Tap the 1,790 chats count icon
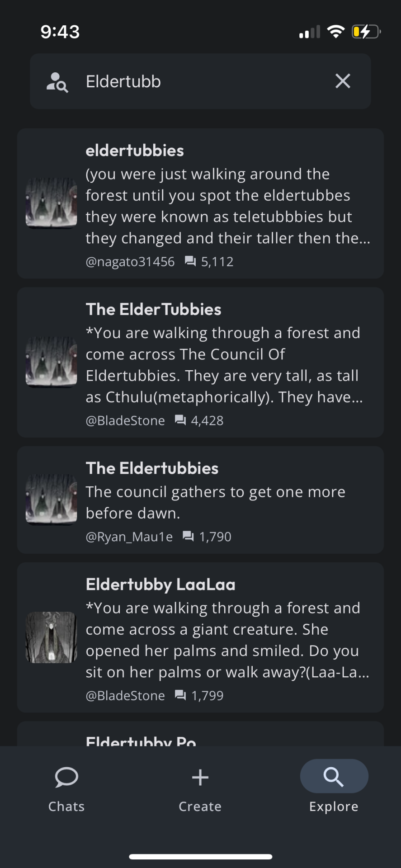The width and height of the screenshot is (401, 868). (x=188, y=537)
